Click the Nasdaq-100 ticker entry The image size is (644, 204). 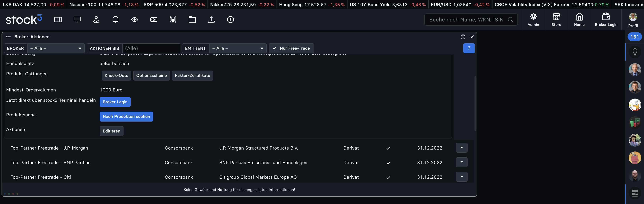104,4
